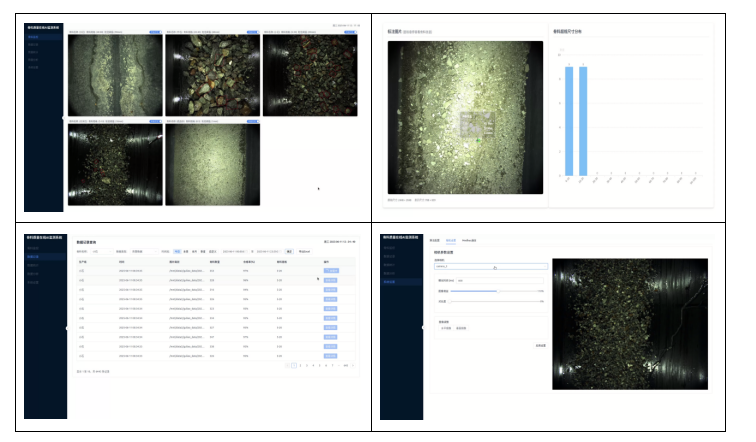Viewport: 756px width, 442px height.
Task: Switch to the middle active tab in settings page
Action: [451, 241]
